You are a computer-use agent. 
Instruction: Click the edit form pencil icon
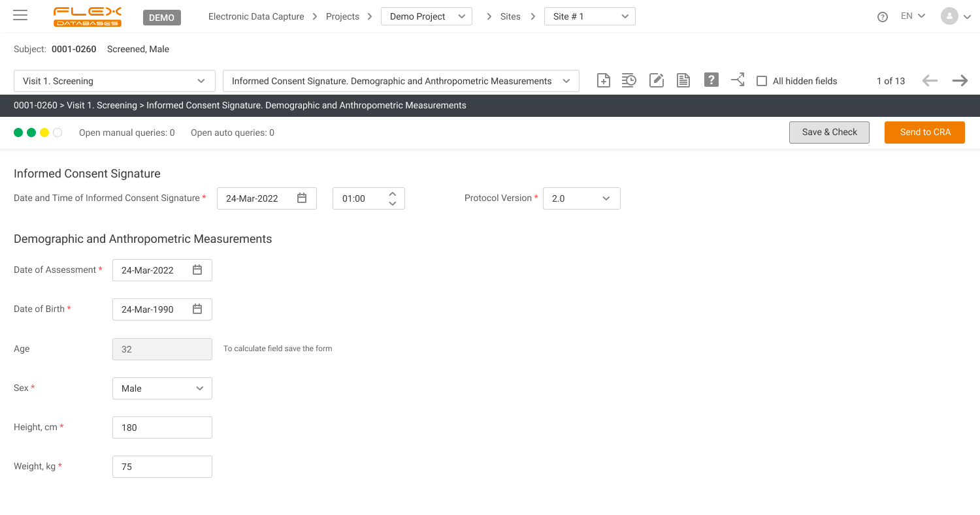coord(656,80)
